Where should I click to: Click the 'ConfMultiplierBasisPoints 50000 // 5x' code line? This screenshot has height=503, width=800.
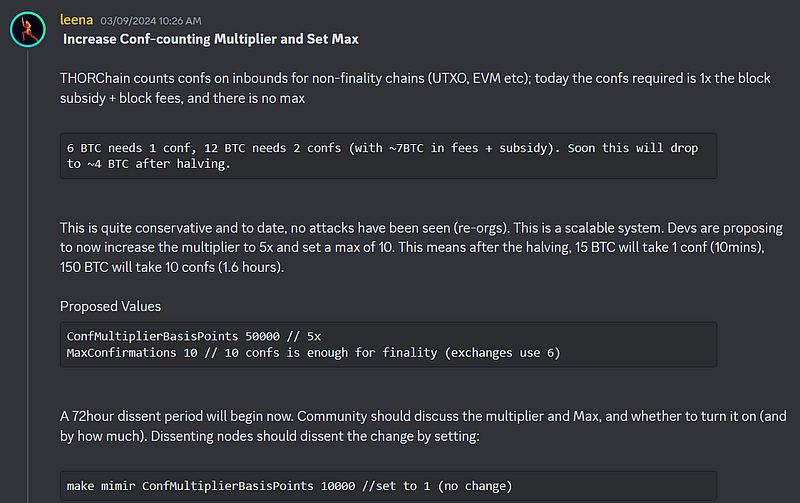pyautogui.click(x=194, y=336)
